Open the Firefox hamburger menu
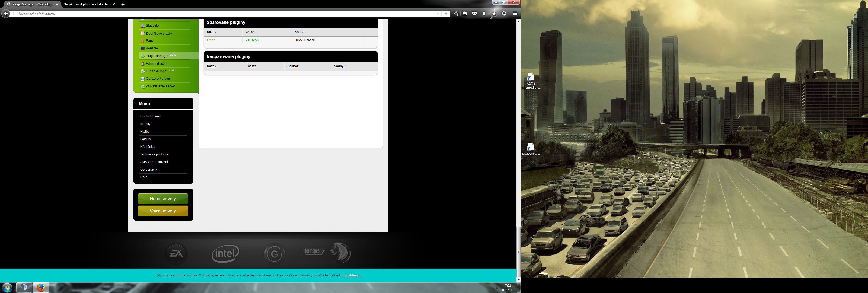This screenshot has height=293, width=868. 515,14
